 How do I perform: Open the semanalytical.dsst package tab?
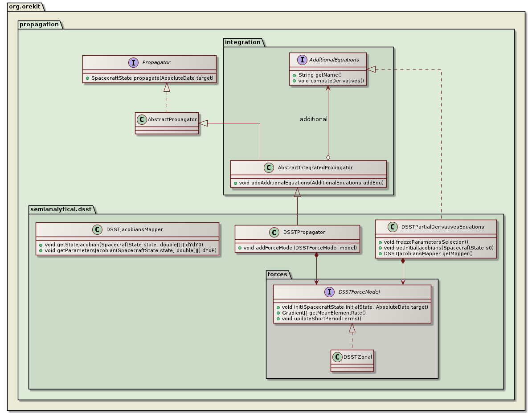click(60, 209)
